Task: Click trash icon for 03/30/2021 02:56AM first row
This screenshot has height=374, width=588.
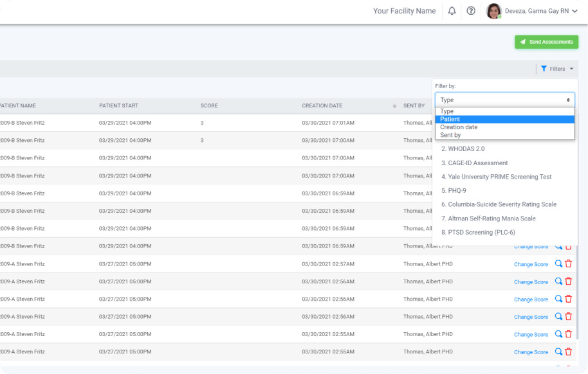Action: pyautogui.click(x=569, y=281)
